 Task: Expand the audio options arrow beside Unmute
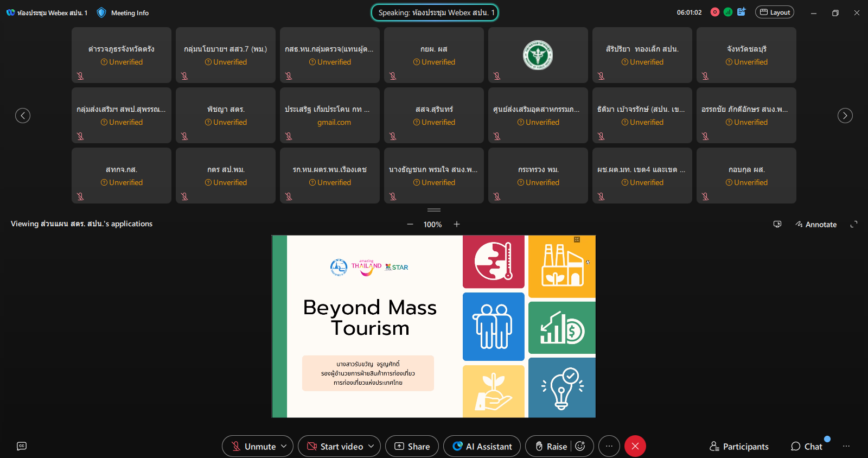[284, 446]
